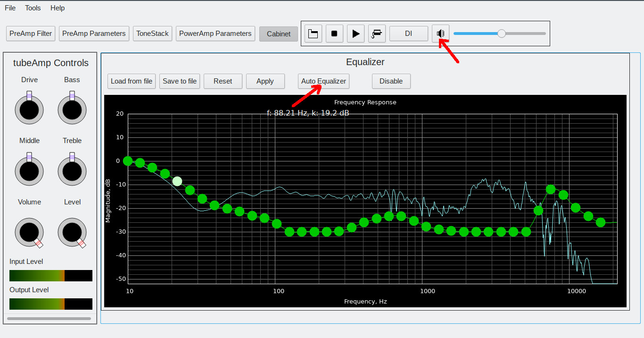The width and height of the screenshot is (644, 338).
Task: Click the Output Level meter bar
Action: pyautogui.click(x=51, y=304)
